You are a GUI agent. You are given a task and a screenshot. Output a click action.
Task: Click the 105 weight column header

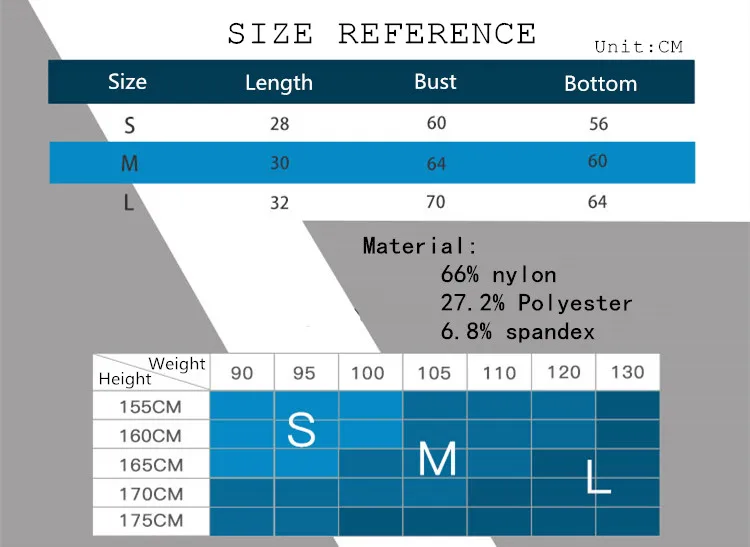434,372
